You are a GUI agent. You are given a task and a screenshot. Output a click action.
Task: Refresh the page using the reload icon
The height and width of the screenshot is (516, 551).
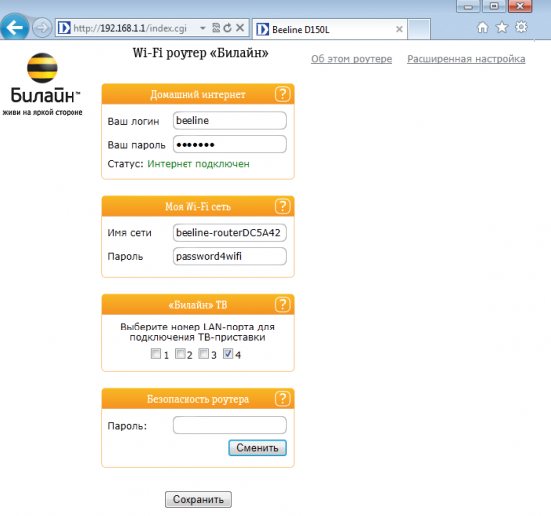point(228,28)
